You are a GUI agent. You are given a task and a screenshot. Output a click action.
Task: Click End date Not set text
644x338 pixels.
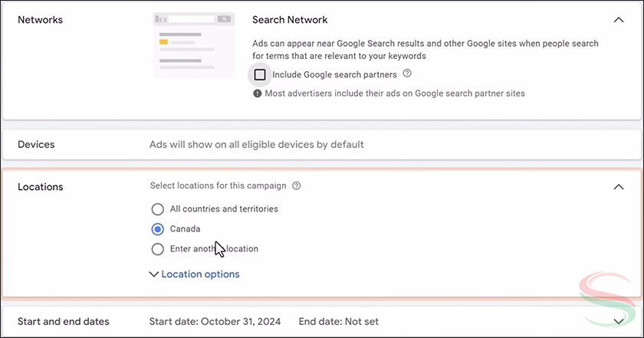coord(338,321)
